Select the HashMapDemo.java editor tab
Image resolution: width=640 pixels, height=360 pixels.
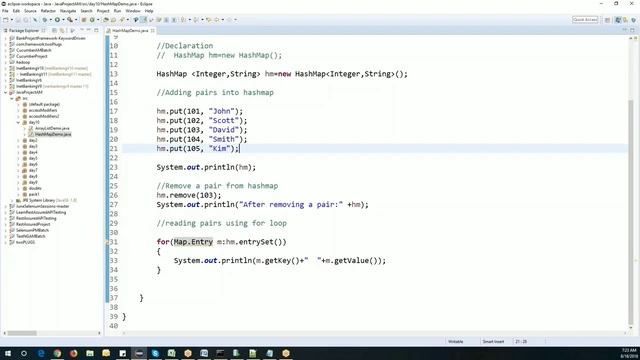click(130, 31)
